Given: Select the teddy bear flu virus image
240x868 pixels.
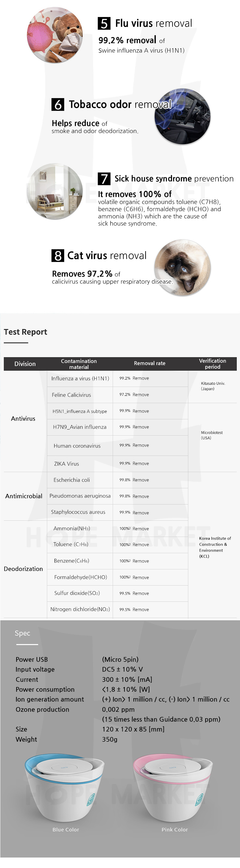Looking at the screenshot, I should tap(55, 35).
